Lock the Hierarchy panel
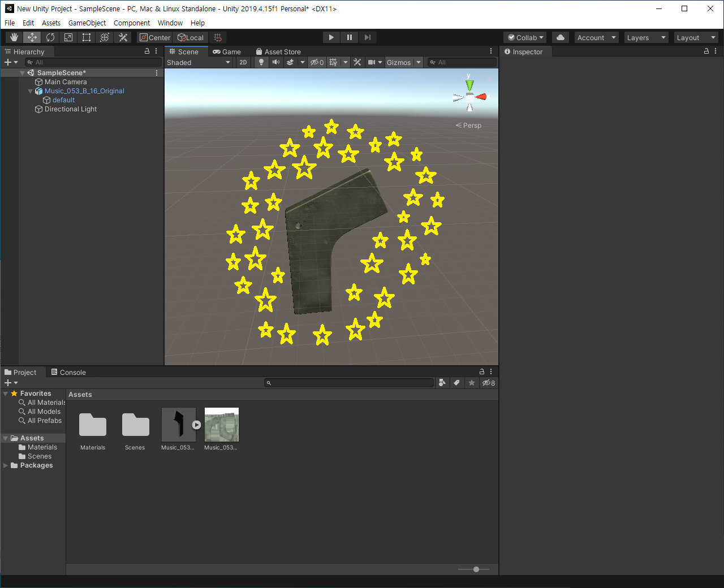Screen dimensions: 724x588 pyautogui.click(x=147, y=51)
